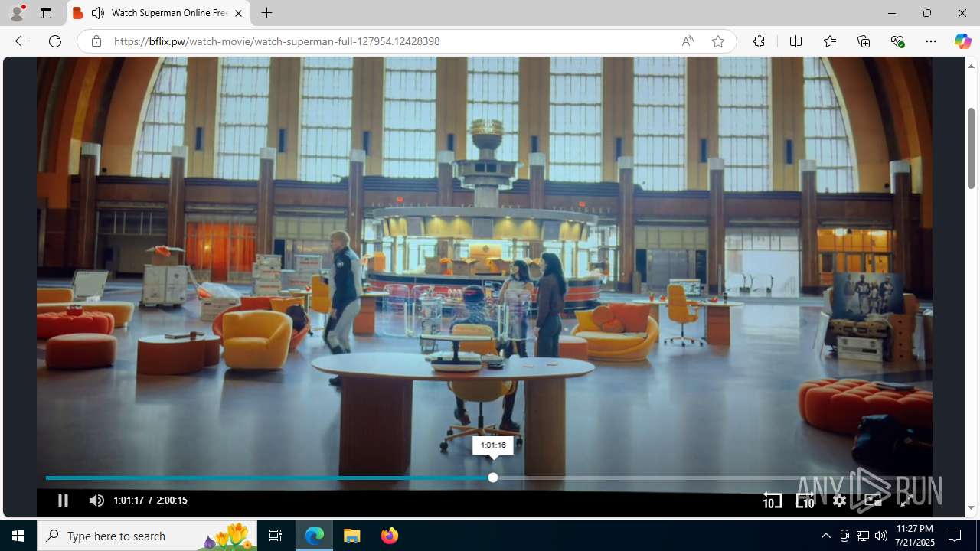Open Favorites list
Screen dimensions: 980x551
[x=829, y=41]
